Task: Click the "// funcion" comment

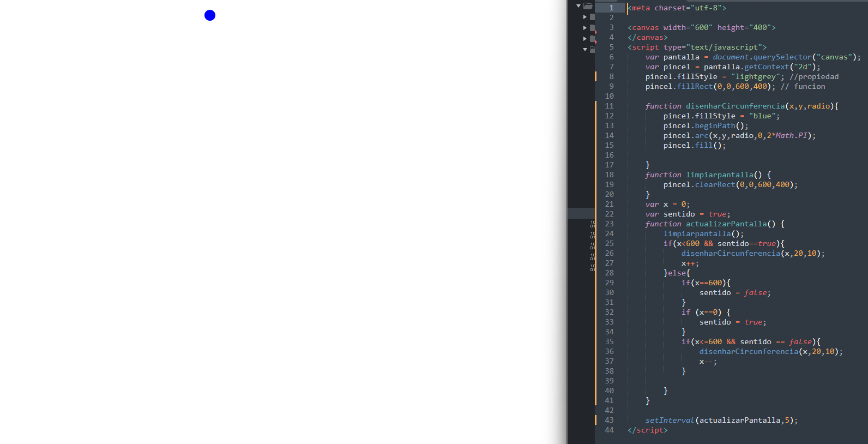Action: coord(803,87)
